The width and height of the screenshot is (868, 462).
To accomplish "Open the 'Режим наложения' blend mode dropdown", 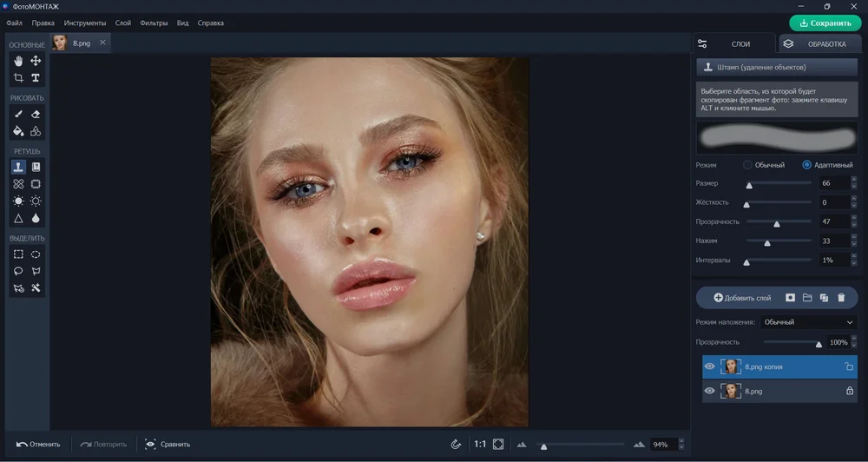I will coord(807,322).
